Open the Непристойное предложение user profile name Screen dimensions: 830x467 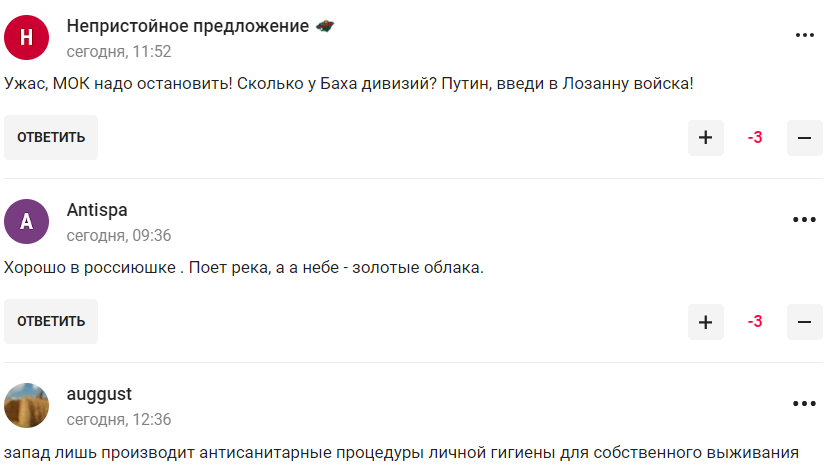coord(187,26)
